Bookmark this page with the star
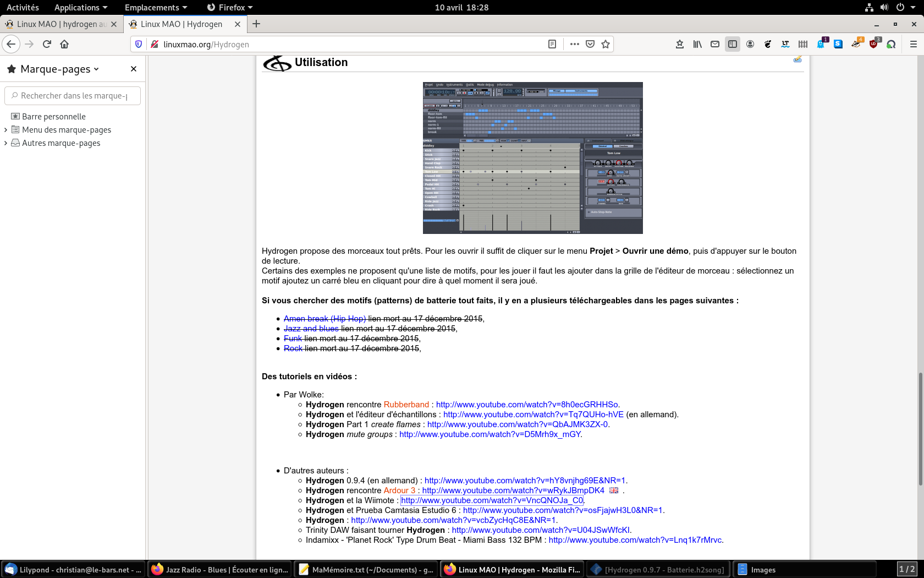Image resolution: width=924 pixels, height=578 pixels. tap(606, 44)
